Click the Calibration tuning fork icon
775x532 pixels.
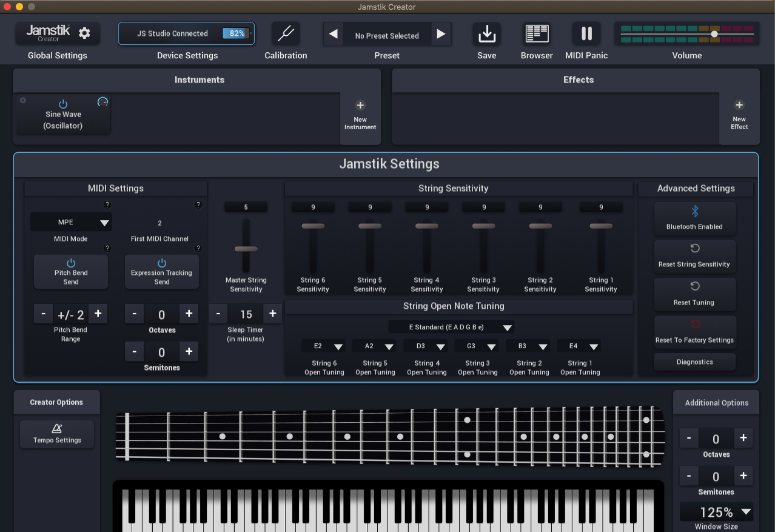pyautogui.click(x=286, y=33)
